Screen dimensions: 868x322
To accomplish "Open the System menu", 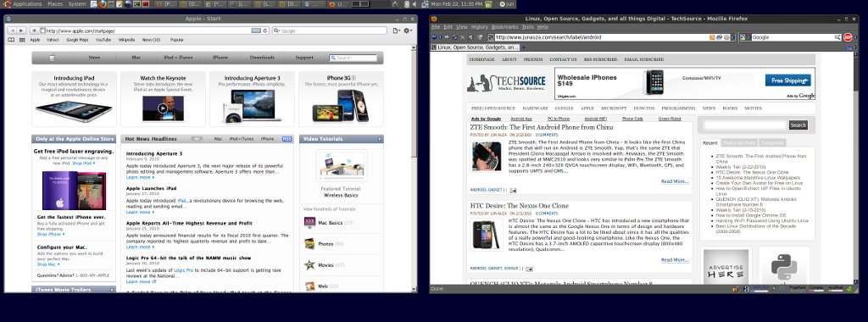I will point(77,4).
